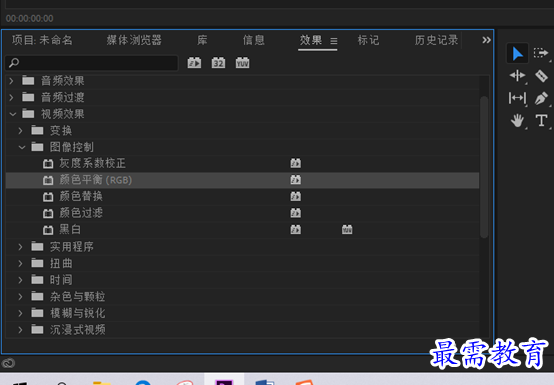Toggle 32-bit color effects filter
Viewport: 554px width, 385px height.
coord(218,63)
